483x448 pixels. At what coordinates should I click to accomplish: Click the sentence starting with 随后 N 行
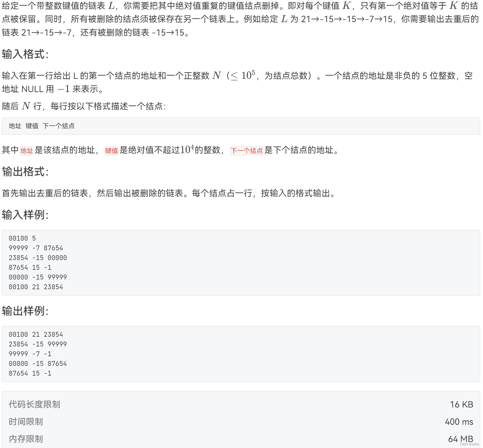click(84, 106)
